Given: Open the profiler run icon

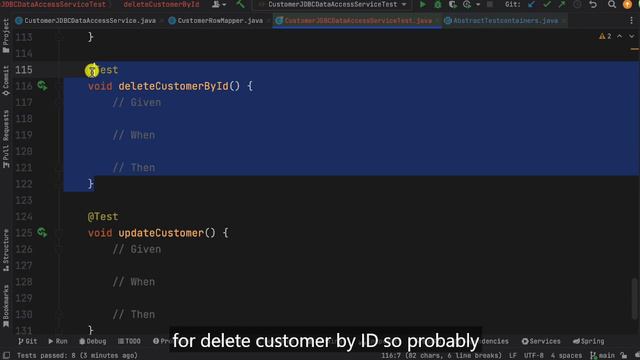Looking at the screenshot, I should (467, 4).
